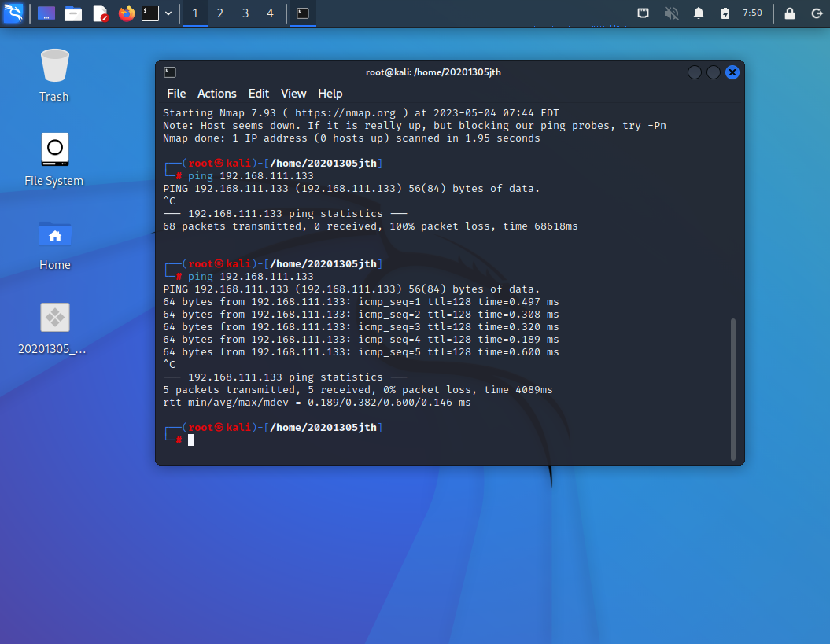Minimize the terminal window

coord(695,72)
